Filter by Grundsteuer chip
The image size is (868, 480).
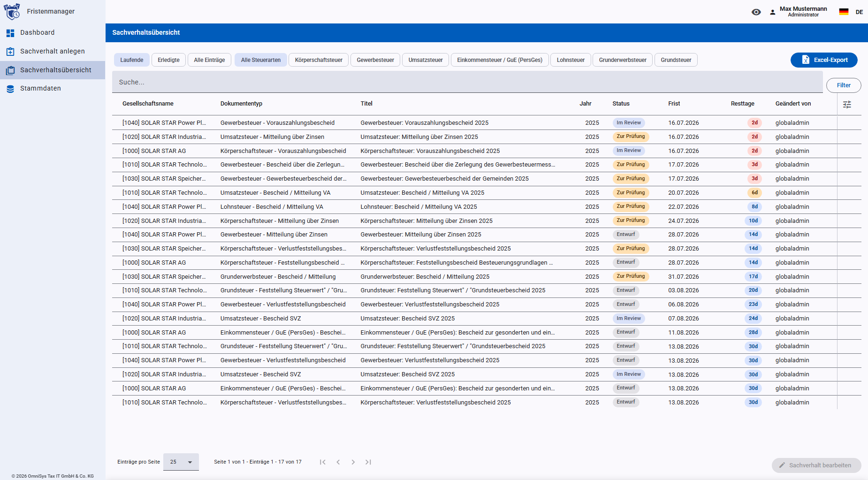tap(676, 60)
